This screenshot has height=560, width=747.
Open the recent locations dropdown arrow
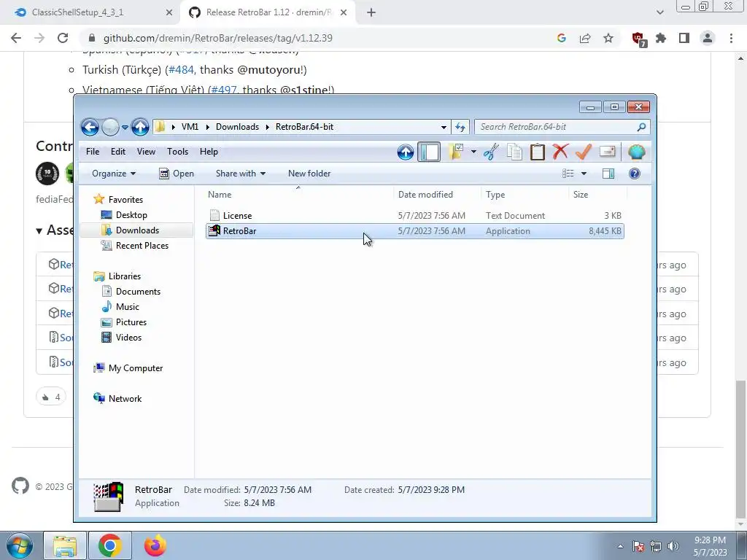tap(125, 127)
